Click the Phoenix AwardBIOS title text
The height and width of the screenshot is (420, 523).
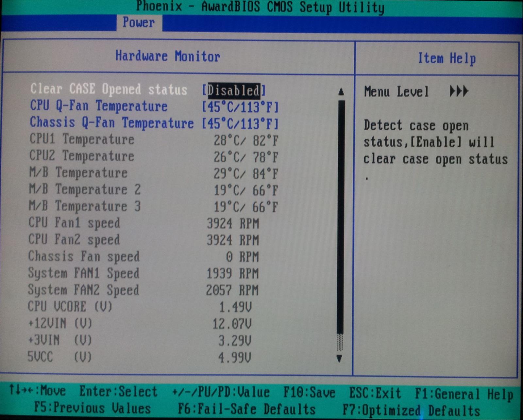(260, 7)
